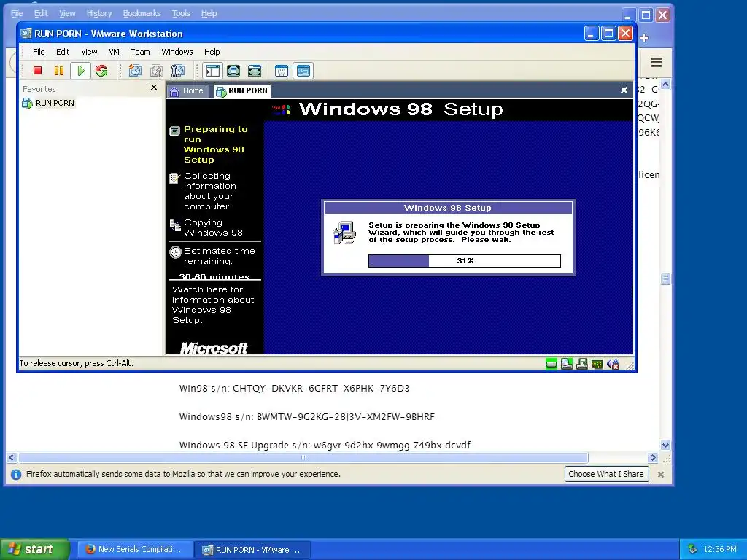
Task: Click the Firefox vertical scrollbar thumb
Action: coord(665,279)
